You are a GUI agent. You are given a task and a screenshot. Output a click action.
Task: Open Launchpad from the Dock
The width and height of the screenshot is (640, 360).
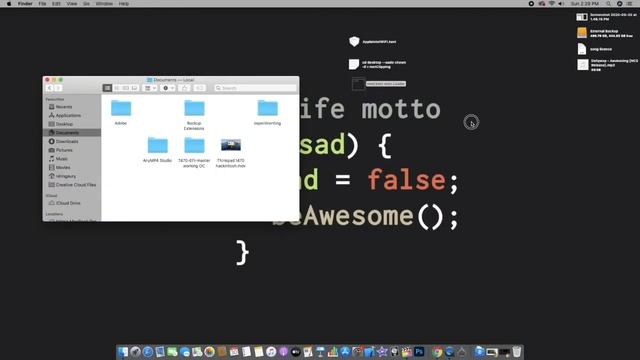(136, 352)
